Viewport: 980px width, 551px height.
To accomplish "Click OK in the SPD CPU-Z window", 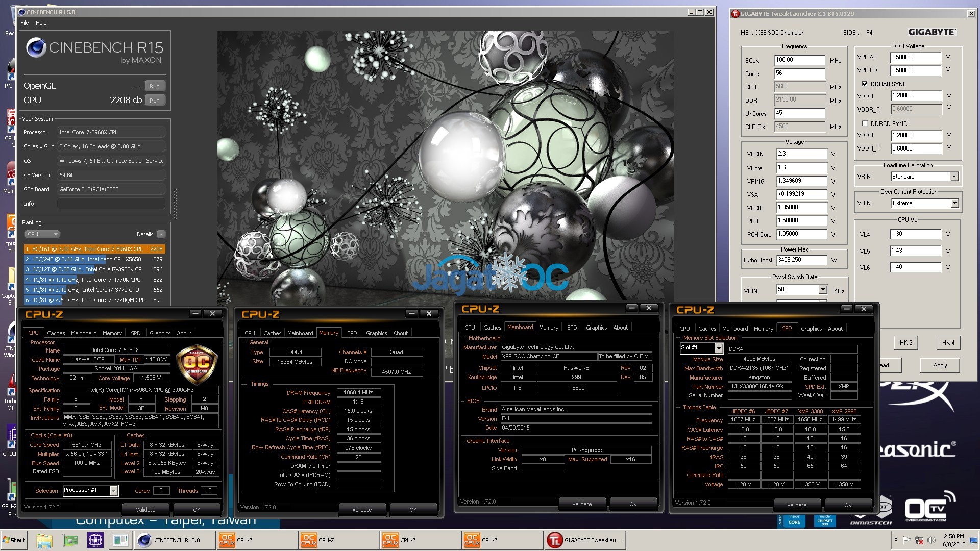I will click(x=848, y=505).
